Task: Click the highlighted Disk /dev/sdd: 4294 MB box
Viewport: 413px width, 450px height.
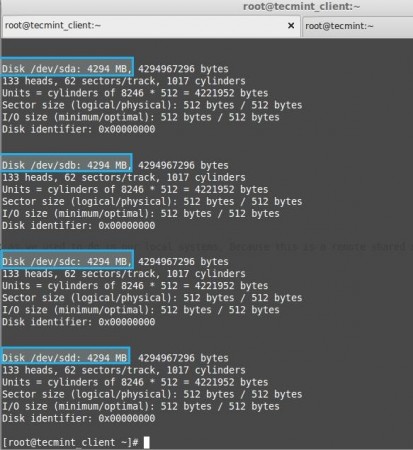Action: (65, 356)
